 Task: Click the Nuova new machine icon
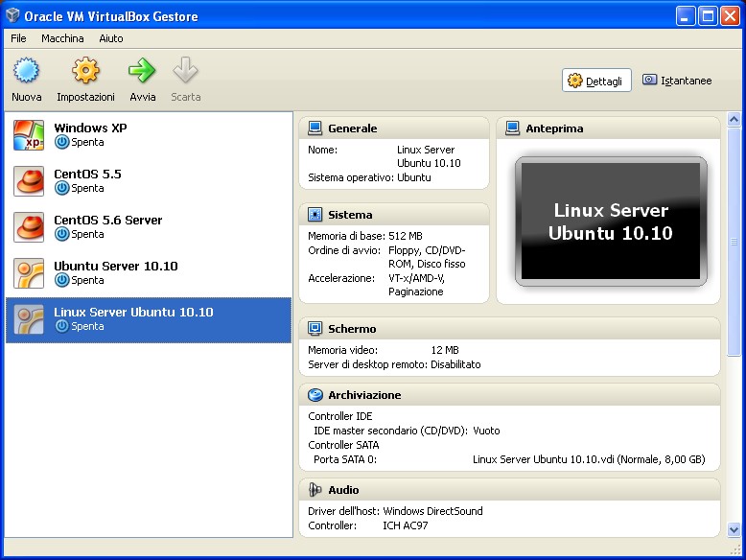tap(26, 70)
